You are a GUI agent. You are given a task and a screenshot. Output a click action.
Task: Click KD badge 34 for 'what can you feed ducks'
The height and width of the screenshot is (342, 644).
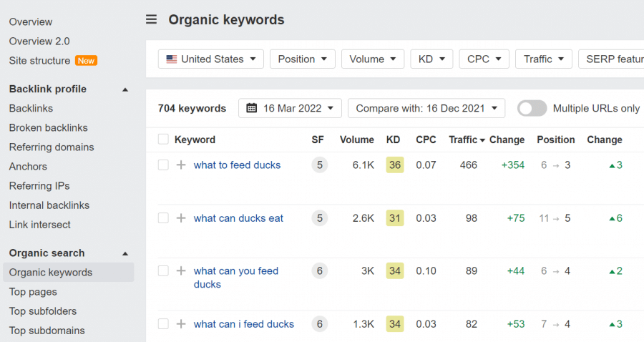point(395,271)
